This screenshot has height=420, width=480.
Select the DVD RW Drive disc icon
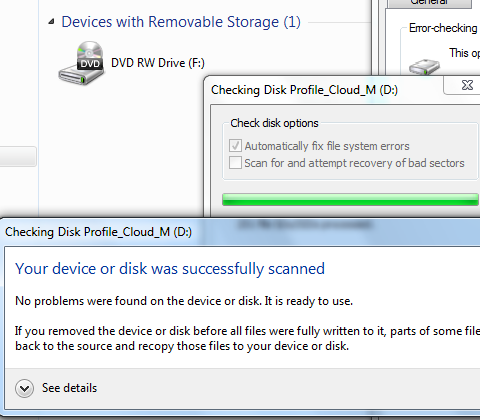(x=81, y=63)
